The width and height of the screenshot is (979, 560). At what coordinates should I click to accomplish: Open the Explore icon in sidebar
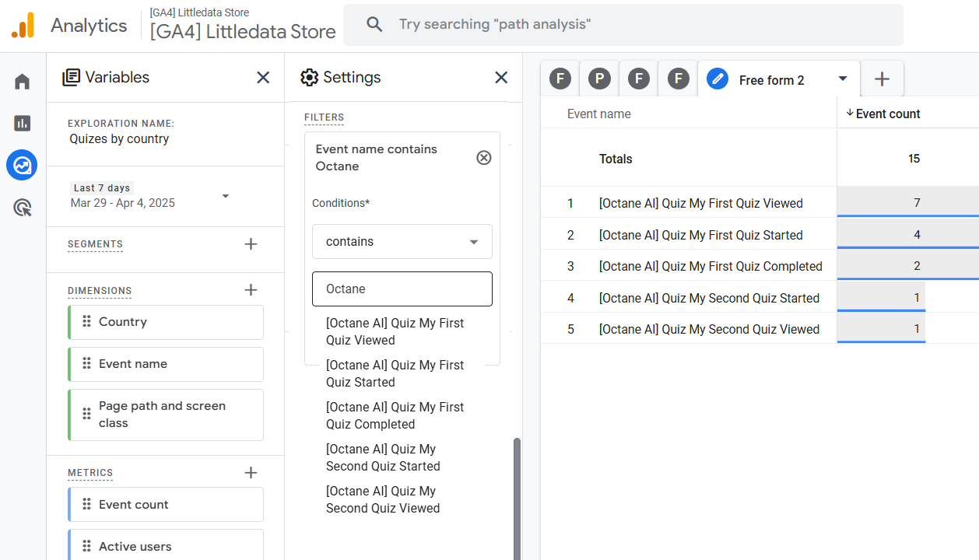(x=23, y=165)
